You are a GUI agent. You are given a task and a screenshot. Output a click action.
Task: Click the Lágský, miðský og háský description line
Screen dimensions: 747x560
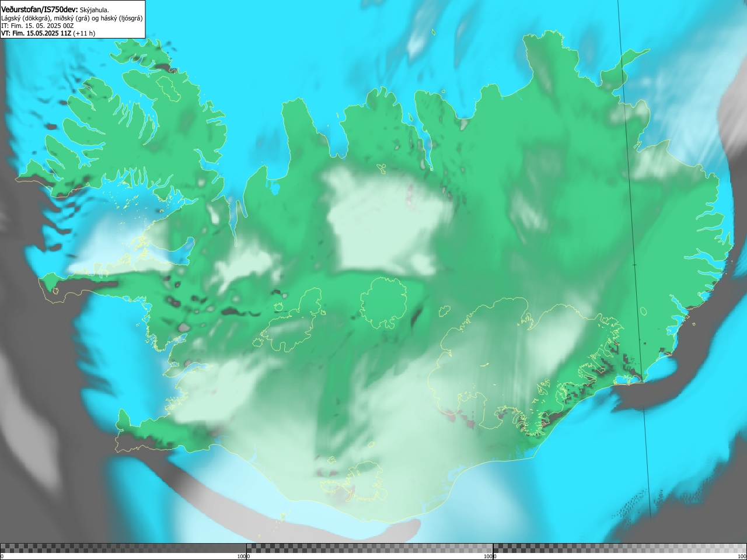coord(72,18)
